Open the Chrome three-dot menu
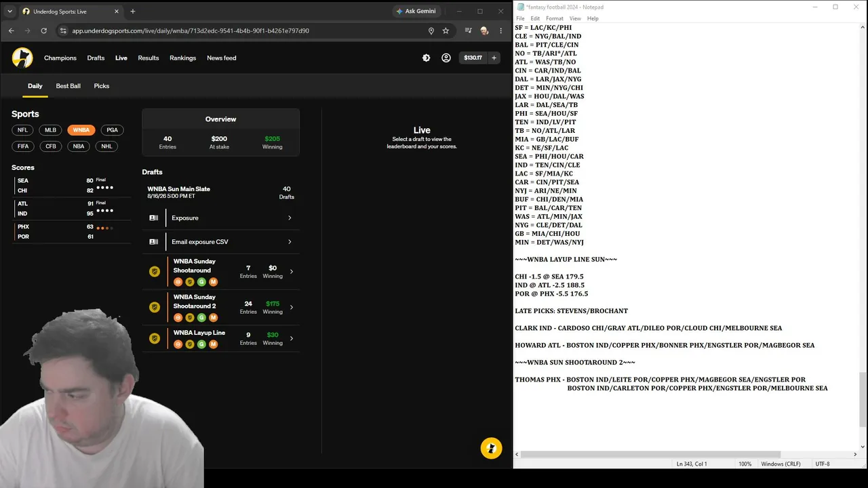The width and height of the screenshot is (868, 488). pyautogui.click(x=501, y=30)
